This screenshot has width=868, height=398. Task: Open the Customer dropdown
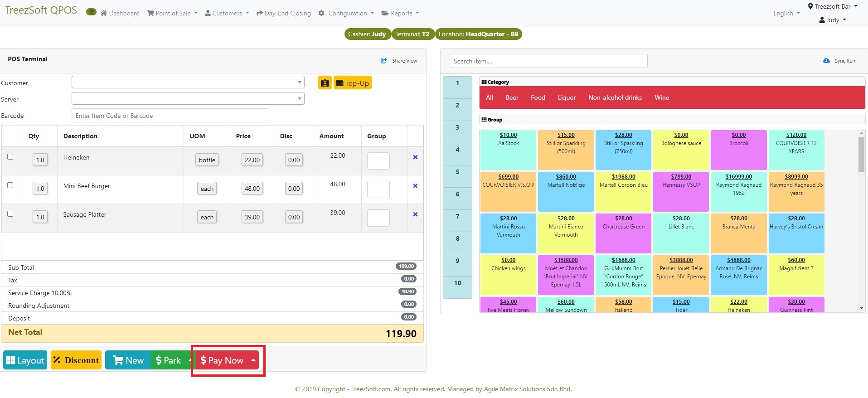[188, 83]
